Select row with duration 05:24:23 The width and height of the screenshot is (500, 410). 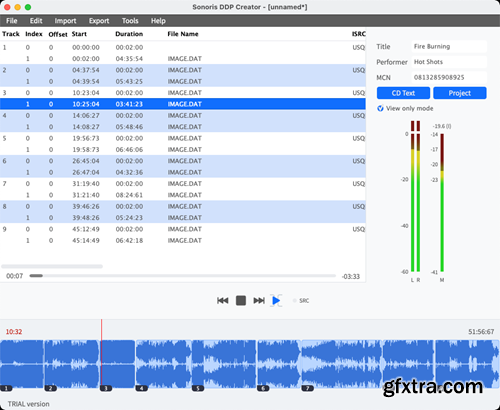[183, 218]
